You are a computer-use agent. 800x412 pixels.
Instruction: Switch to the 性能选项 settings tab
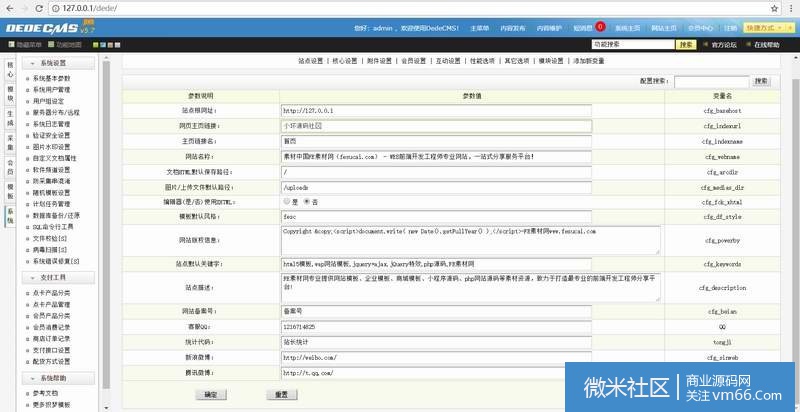click(x=482, y=61)
